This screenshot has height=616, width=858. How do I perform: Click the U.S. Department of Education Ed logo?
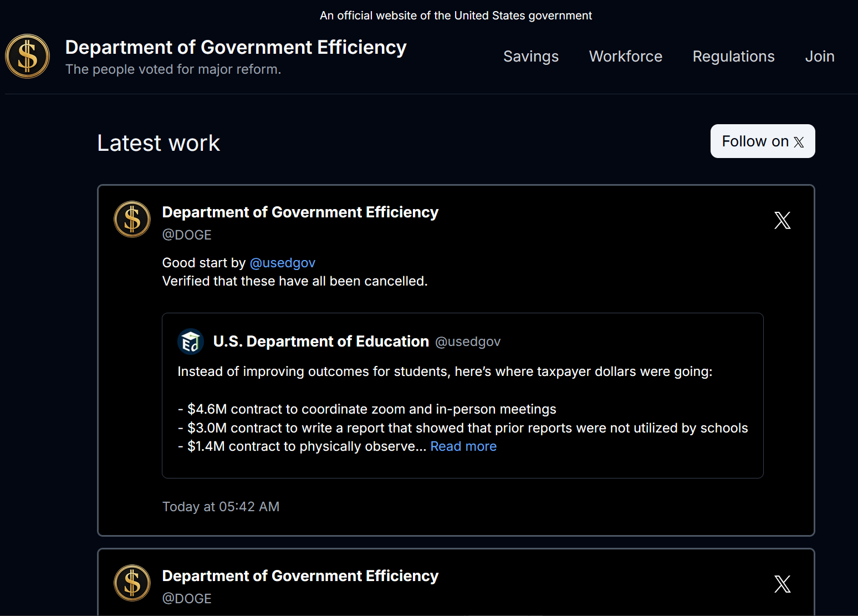point(191,342)
